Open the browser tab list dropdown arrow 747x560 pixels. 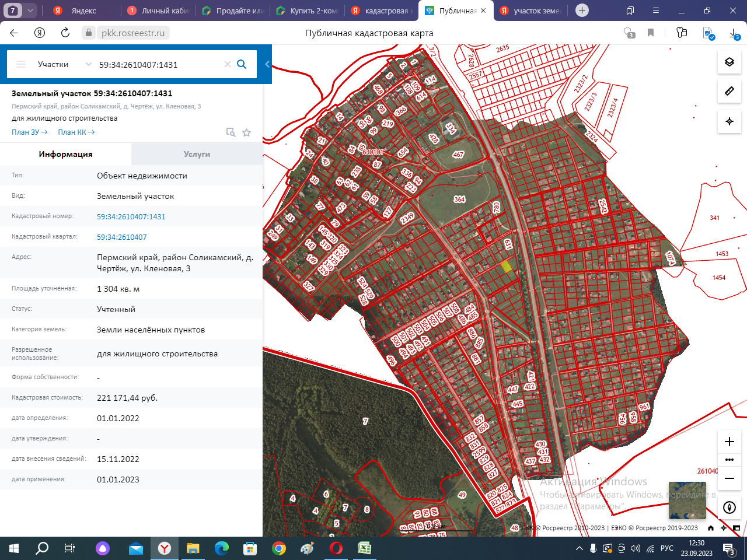click(30, 10)
